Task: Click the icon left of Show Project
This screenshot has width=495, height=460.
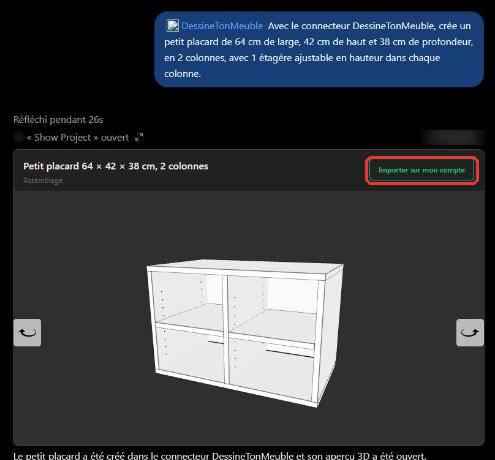Action: click(x=18, y=137)
